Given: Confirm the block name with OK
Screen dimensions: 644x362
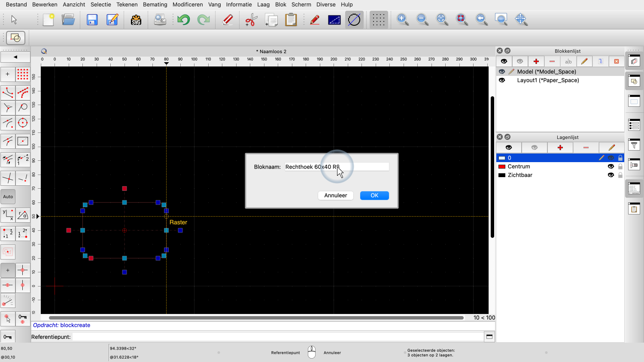Looking at the screenshot, I should pos(374,196).
